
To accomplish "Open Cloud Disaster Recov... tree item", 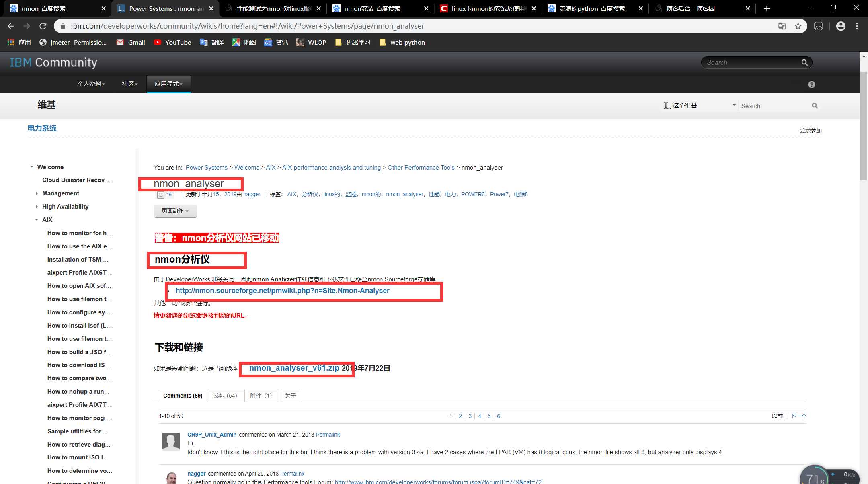I will click(76, 180).
